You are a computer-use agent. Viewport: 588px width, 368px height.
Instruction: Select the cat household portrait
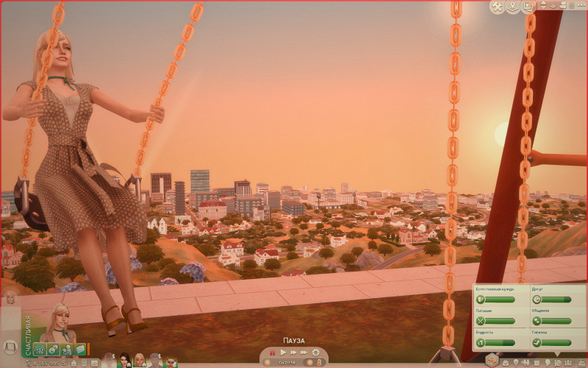171,361
